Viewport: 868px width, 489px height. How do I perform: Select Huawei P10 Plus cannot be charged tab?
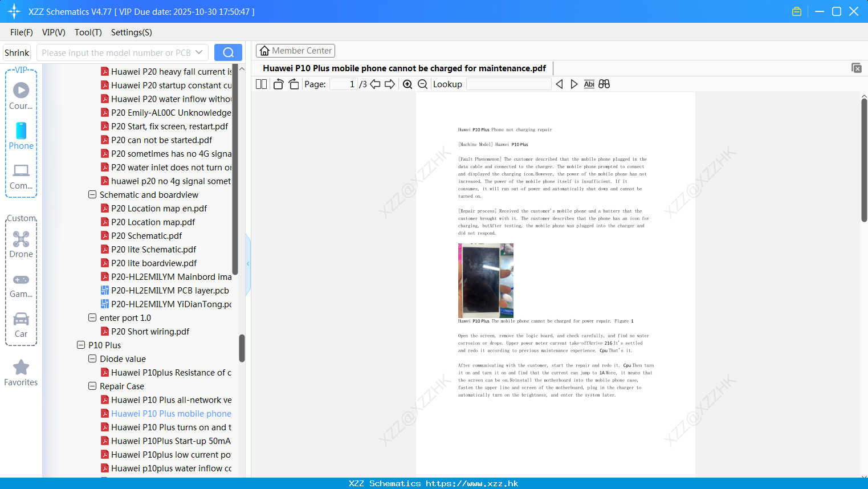(404, 68)
